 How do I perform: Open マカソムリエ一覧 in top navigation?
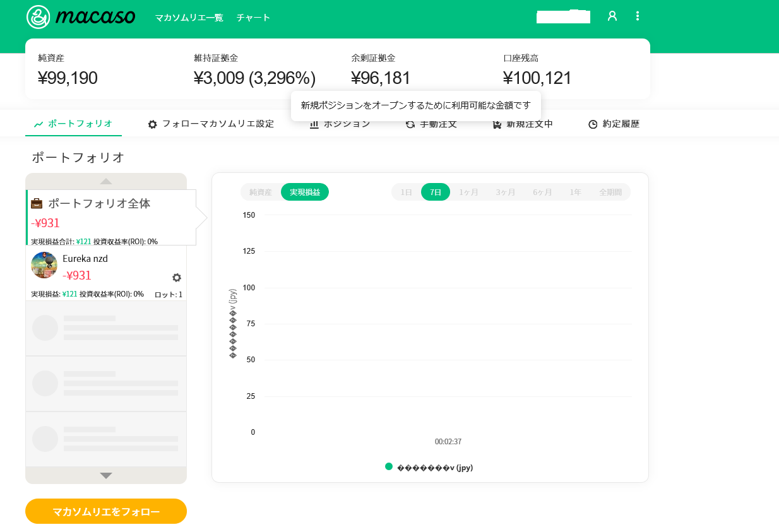click(189, 18)
